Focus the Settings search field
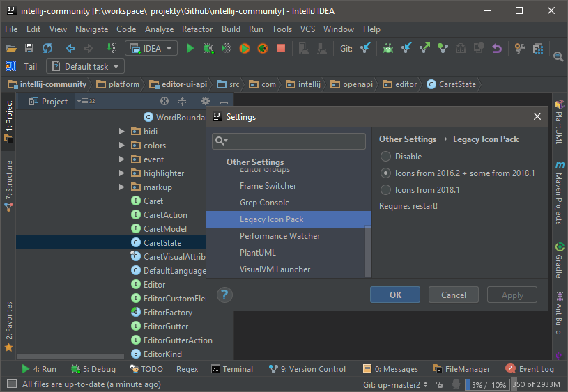This screenshot has height=392, width=568. (x=289, y=141)
